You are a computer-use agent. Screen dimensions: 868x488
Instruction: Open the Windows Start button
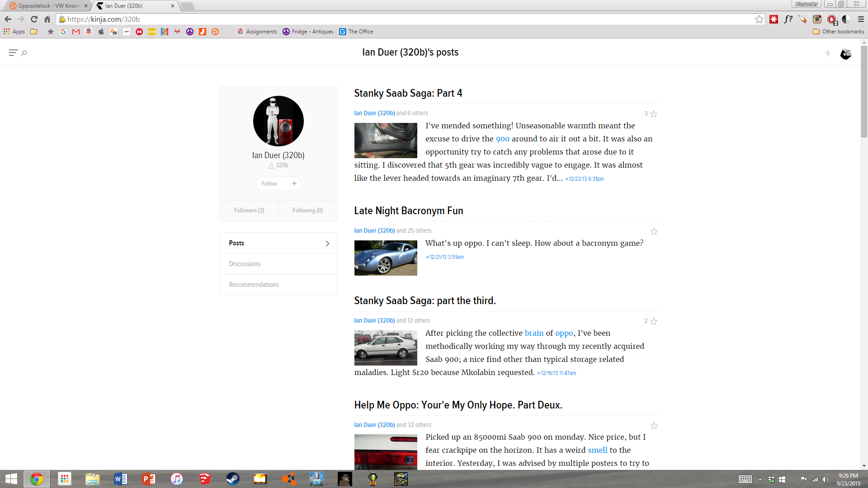[x=11, y=479]
